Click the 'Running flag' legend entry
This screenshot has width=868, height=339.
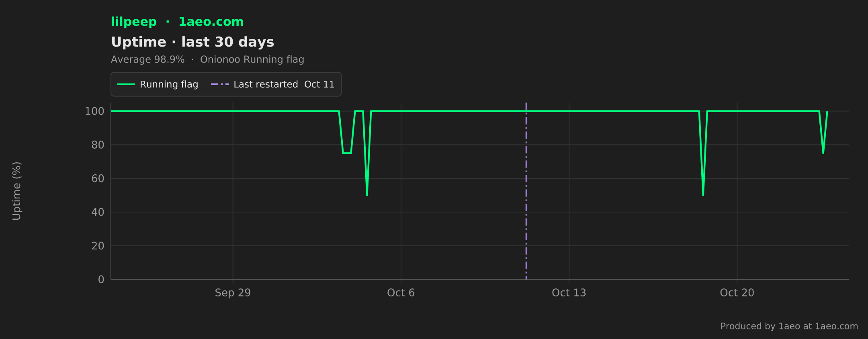[x=158, y=84]
